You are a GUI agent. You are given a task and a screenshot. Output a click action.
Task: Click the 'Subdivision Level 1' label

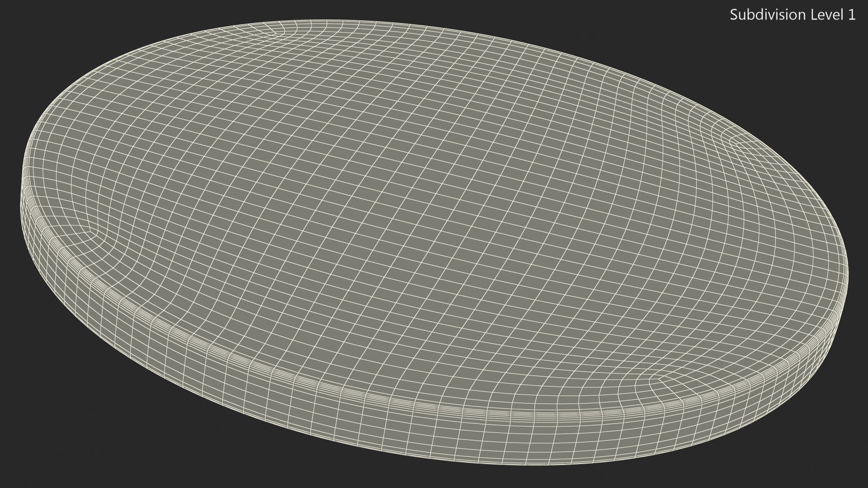point(793,15)
